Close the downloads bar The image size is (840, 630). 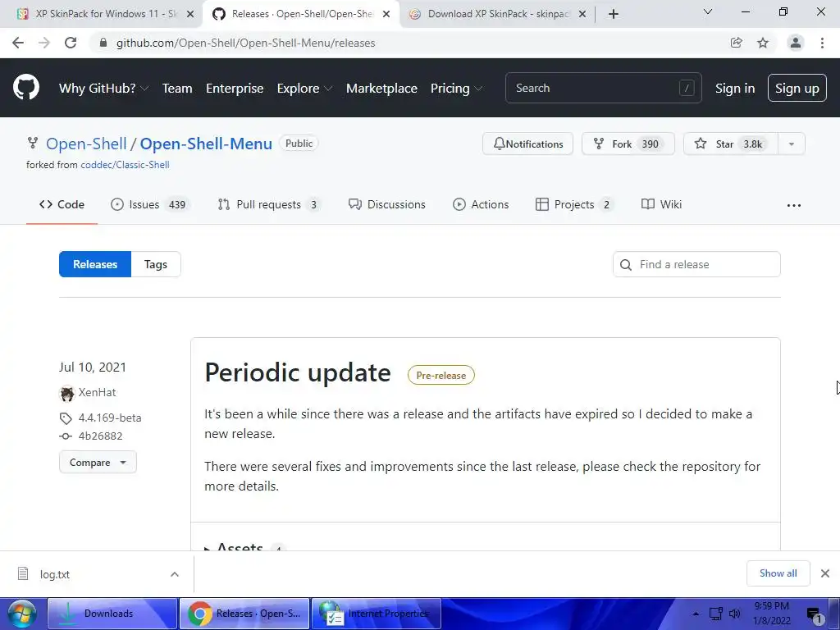[x=825, y=573]
